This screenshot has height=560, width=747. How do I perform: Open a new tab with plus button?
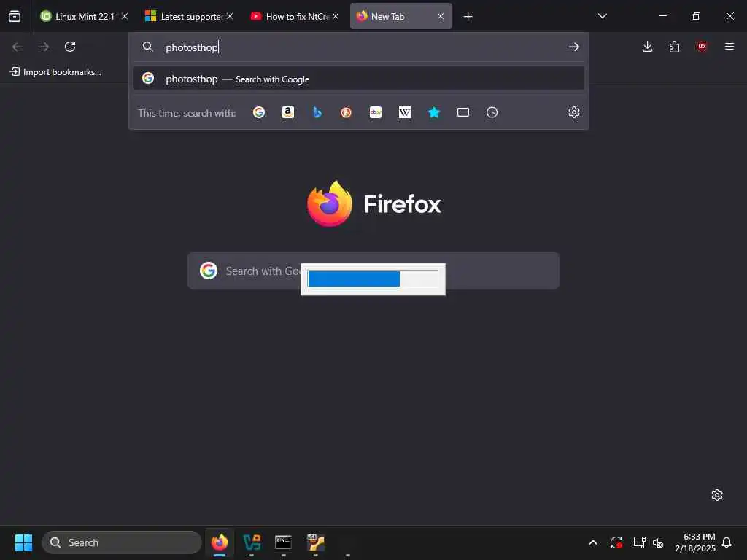pyautogui.click(x=468, y=17)
